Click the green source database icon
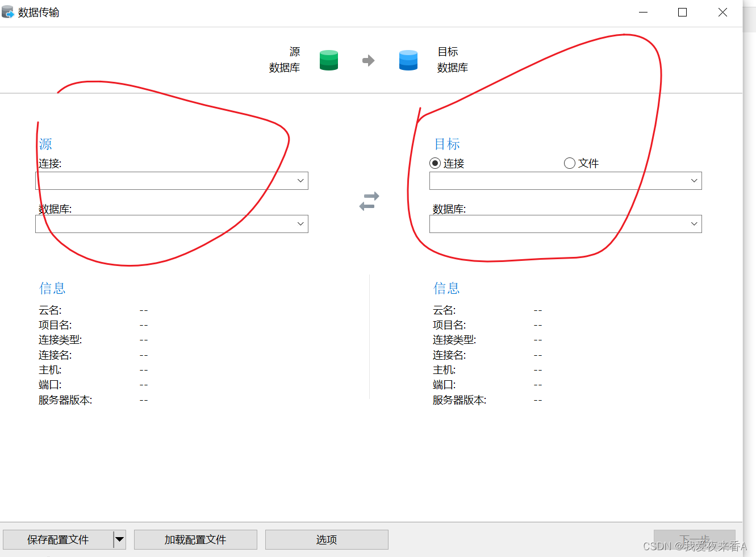Screen dimensions: 756x557 (x=329, y=60)
